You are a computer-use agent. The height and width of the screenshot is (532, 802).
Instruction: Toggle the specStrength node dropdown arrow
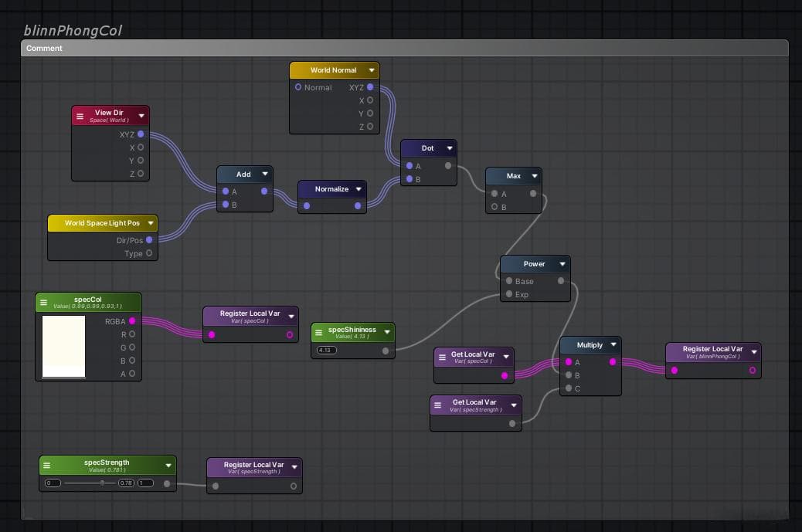(x=168, y=466)
